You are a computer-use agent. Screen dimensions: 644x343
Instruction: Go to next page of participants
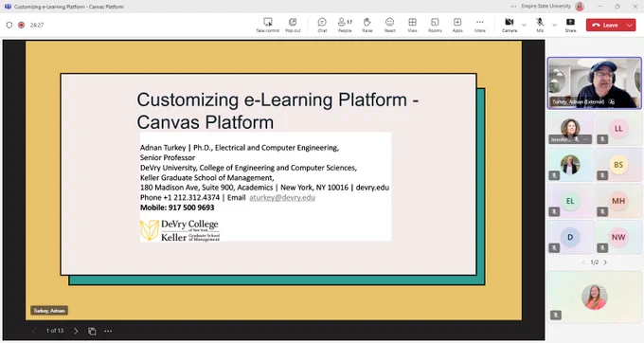click(605, 262)
